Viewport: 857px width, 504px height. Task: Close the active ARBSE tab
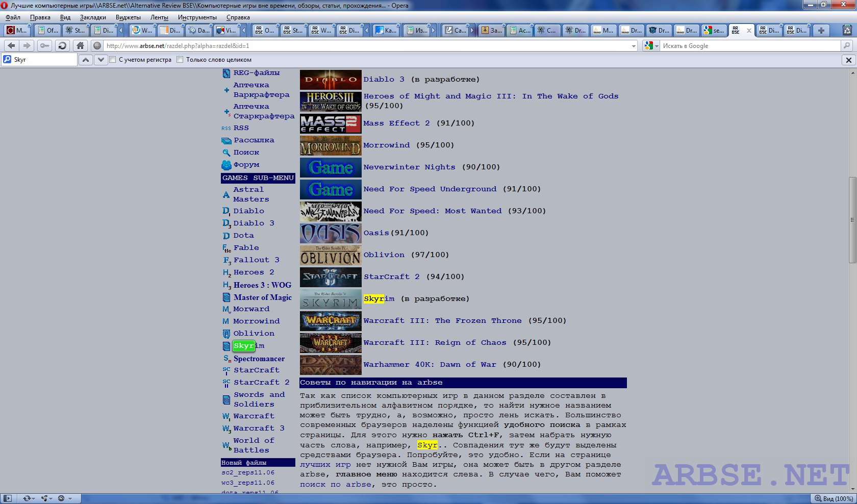pos(749,31)
